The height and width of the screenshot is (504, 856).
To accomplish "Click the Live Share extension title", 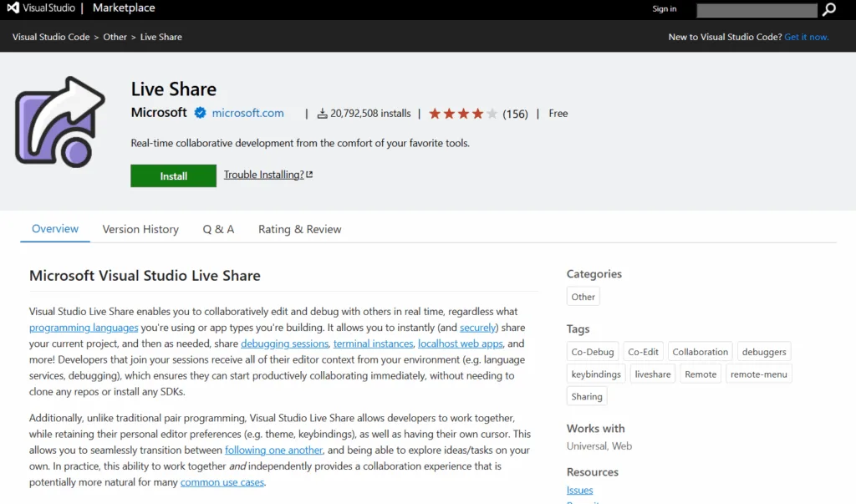I will point(174,89).
